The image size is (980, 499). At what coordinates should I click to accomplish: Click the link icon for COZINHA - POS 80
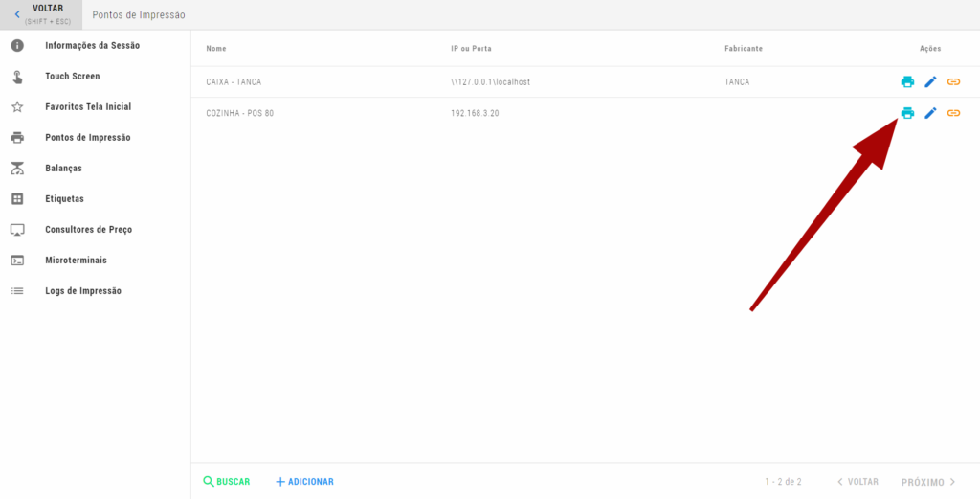[953, 113]
